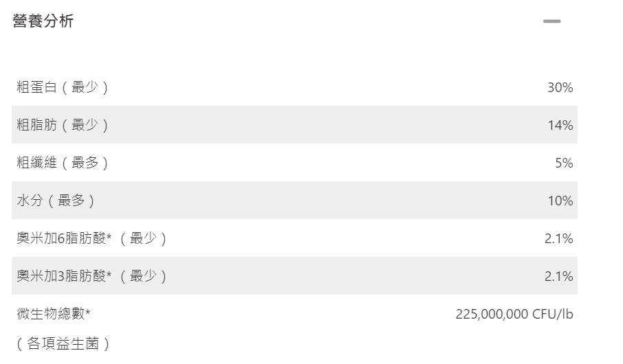623x364 pixels.
Task: Click the（各項益生菌）note text
Action: [x=63, y=344]
